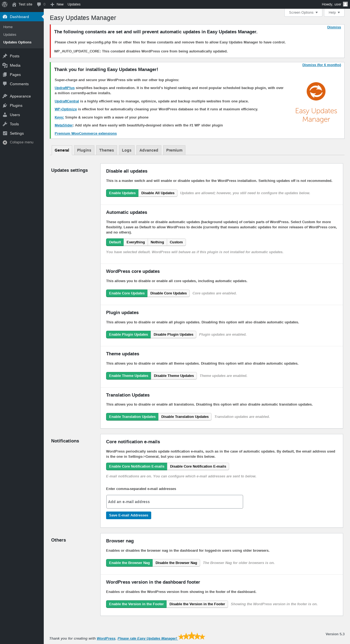
Task: Click the user avatar next to Howdy, user
Action: pos(345,4)
